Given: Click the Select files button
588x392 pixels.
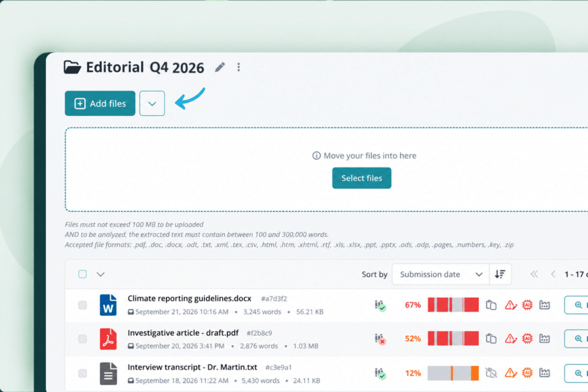Looking at the screenshot, I should tap(362, 178).
